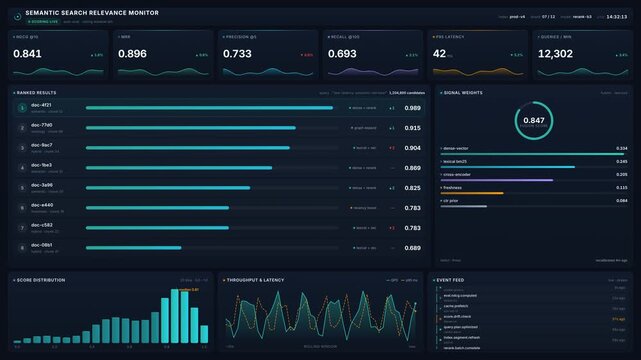Click the tallest bar in score distribution
The image size is (641, 360).
click(175, 316)
